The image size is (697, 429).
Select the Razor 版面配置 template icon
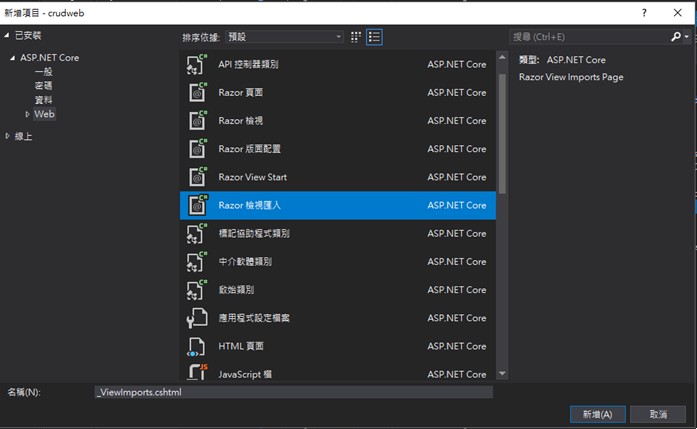click(x=197, y=149)
